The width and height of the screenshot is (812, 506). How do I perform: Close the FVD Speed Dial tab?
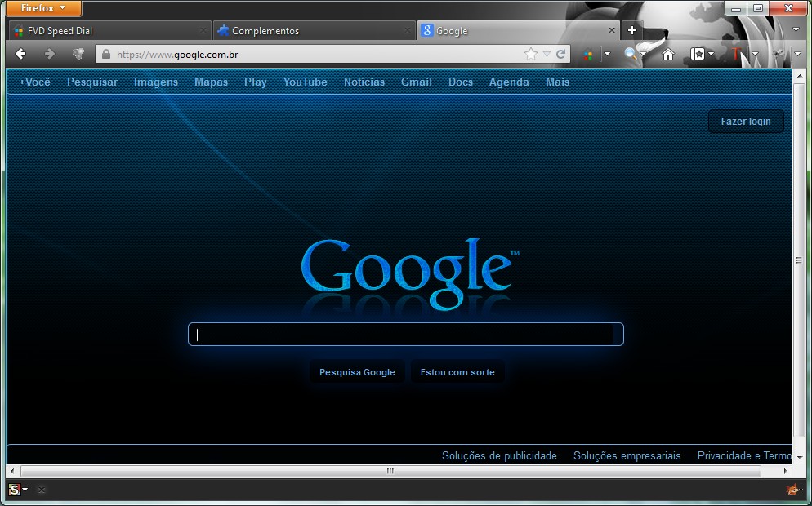(203, 30)
